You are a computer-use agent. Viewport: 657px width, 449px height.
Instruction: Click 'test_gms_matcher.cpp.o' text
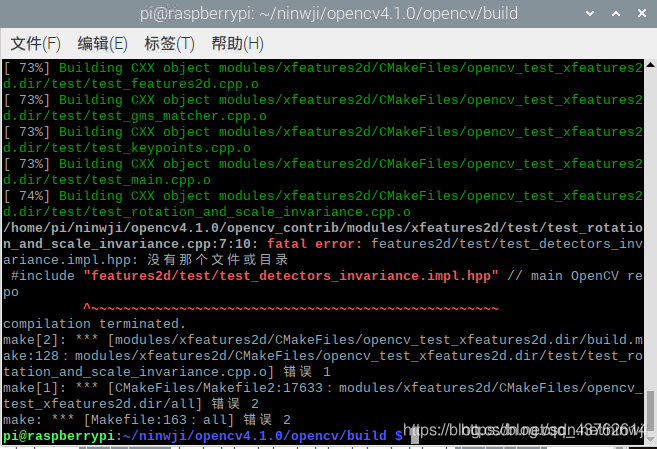click(179, 116)
